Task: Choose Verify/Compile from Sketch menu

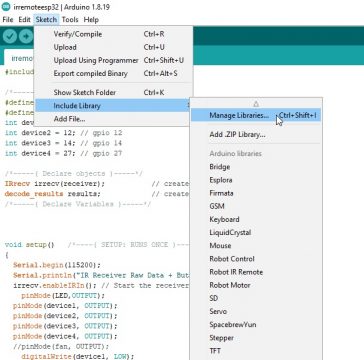Action: (x=113, y=34)
